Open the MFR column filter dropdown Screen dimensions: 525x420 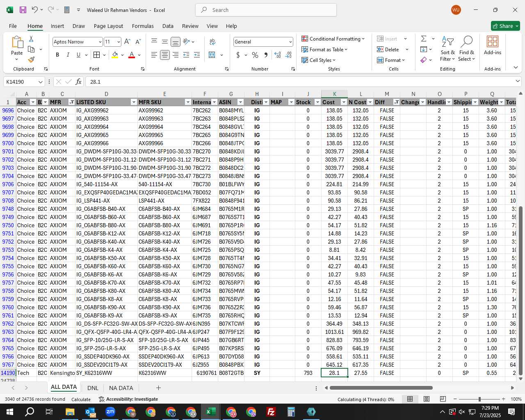pyautogui.click(x=71, y=102)
